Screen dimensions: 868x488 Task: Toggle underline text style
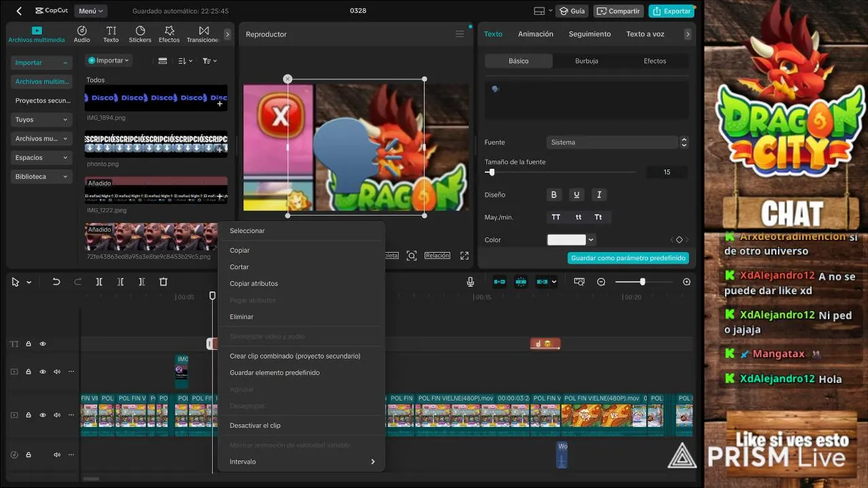coord(576,195)
